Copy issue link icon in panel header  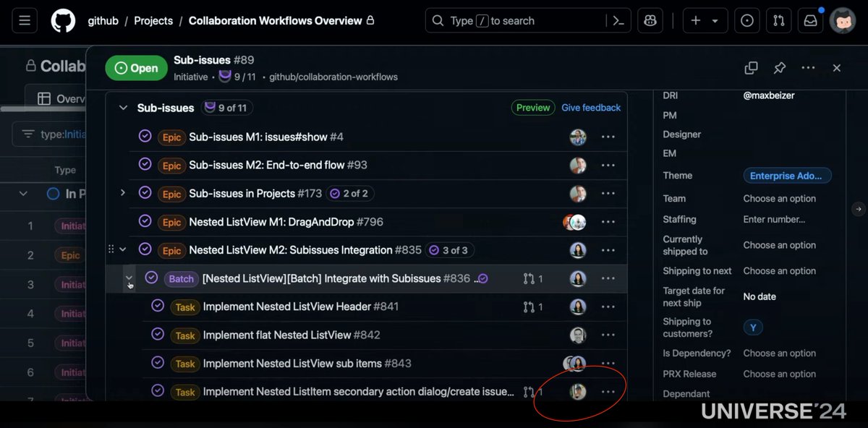[x=751, y=68]
